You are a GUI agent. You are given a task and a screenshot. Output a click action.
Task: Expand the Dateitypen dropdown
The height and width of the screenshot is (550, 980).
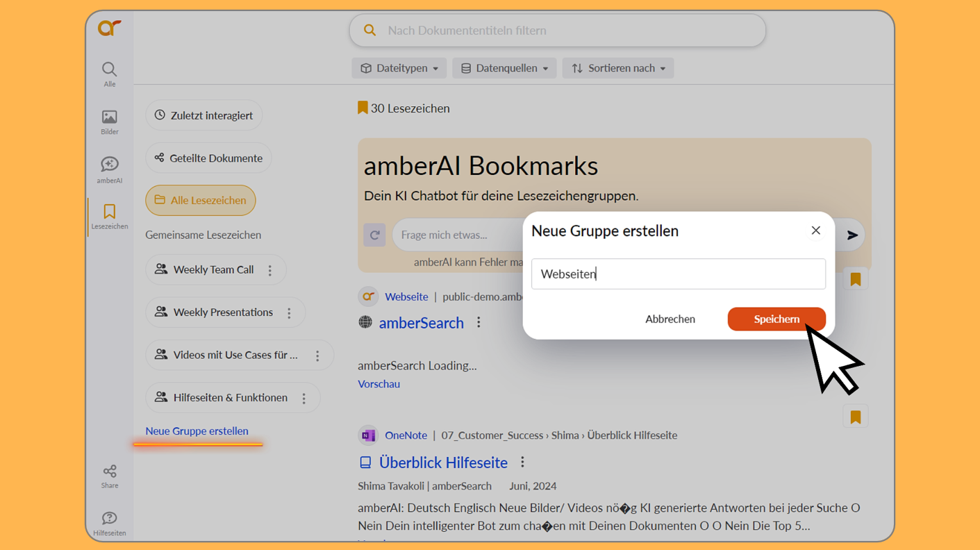pos(399,68)
